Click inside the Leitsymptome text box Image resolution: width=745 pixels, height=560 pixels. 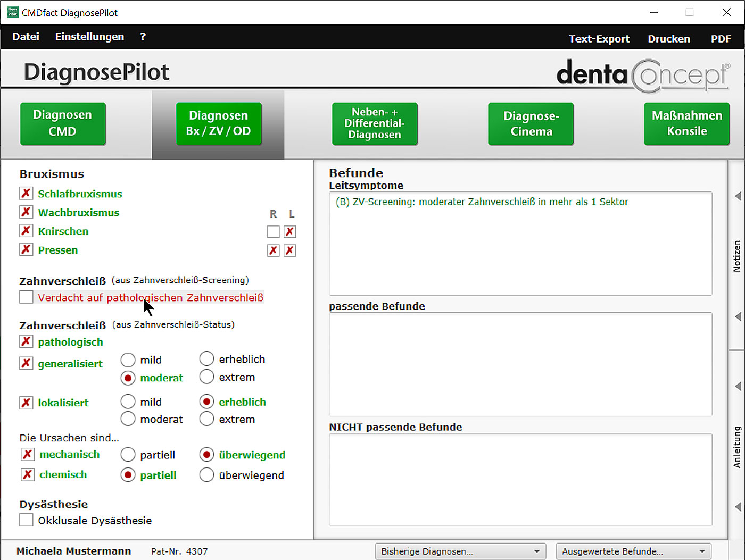[520, 244]
